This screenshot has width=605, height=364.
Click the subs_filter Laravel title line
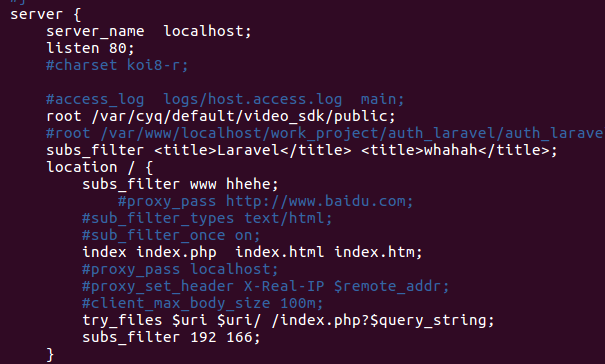[302, 150]
